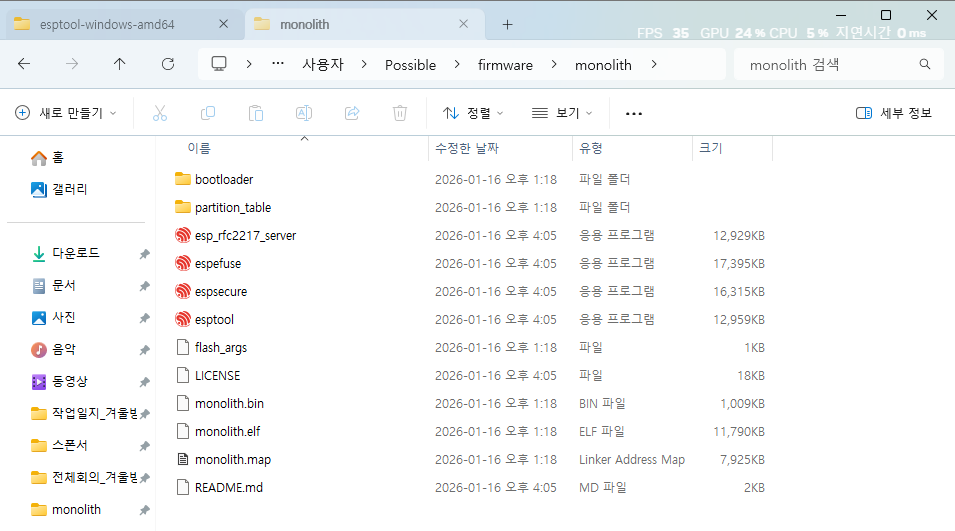Go up one folder level
Image resolution: width=955 pixels, height=531 pixels.
(120, 64)
